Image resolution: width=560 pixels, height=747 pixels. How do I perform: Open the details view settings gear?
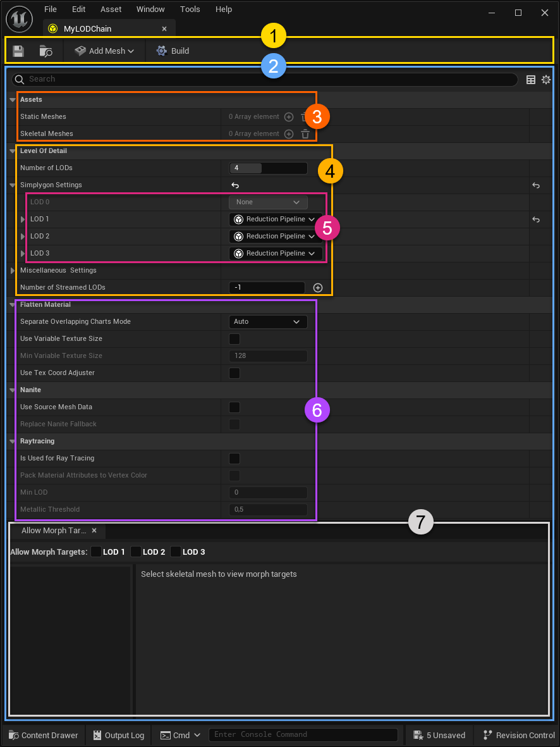(546, 79)
